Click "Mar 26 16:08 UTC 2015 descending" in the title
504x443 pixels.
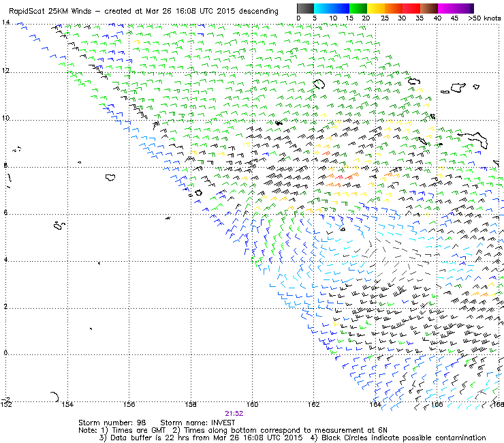coord(212,12)
